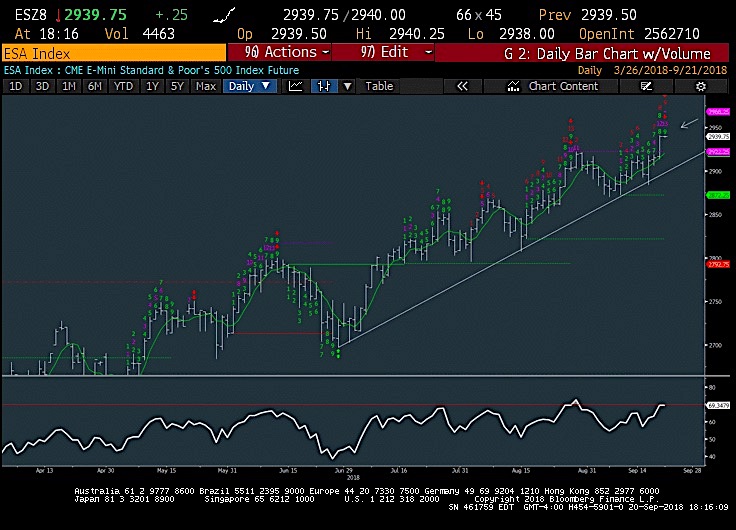The width and height of the screenshot is (736, 530).
Task: Click the Chart Content chart icon
Action: 515,86
